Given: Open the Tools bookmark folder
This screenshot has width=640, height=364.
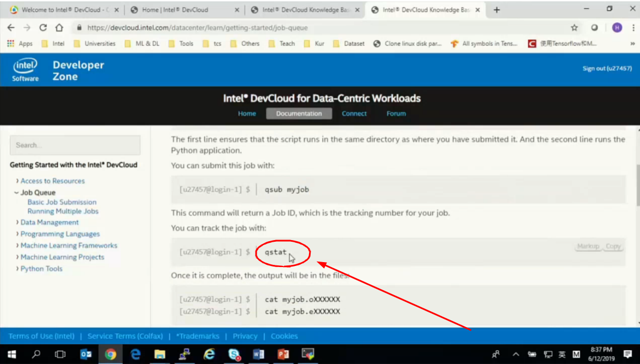Looking at the screenshot, I should click(x=181, y=44).
